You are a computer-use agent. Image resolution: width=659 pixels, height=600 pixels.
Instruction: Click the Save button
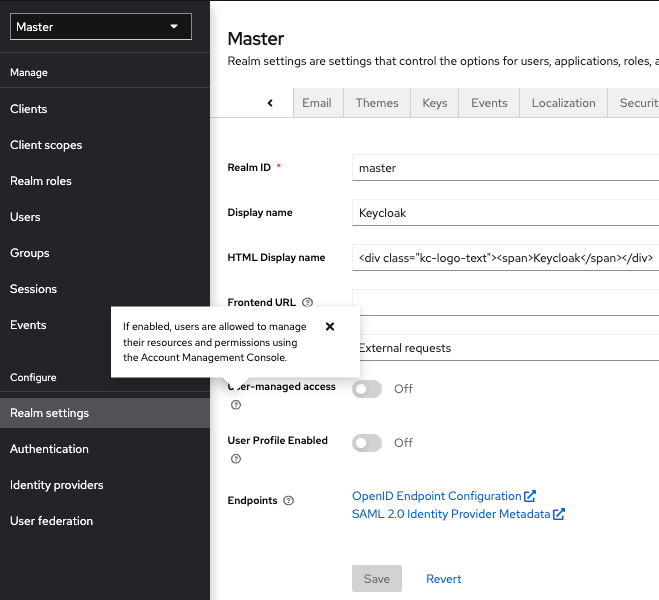click(377, 579)
